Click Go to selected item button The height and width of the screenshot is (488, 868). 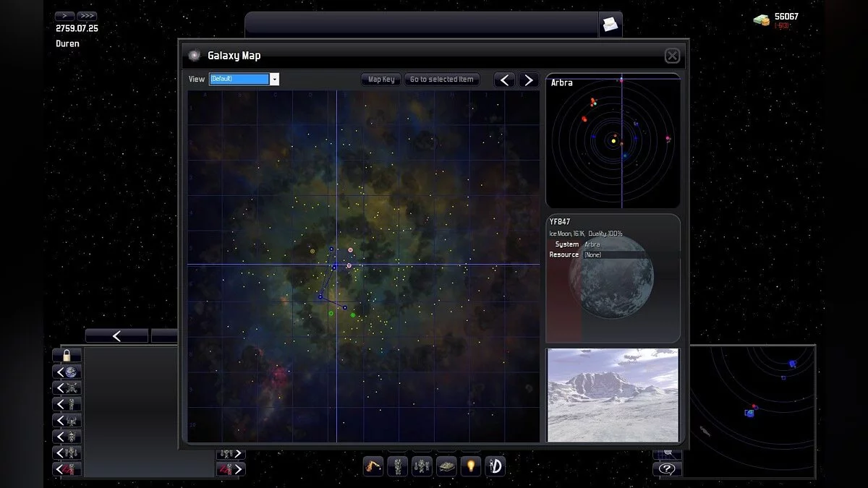(x=442, y=80)
